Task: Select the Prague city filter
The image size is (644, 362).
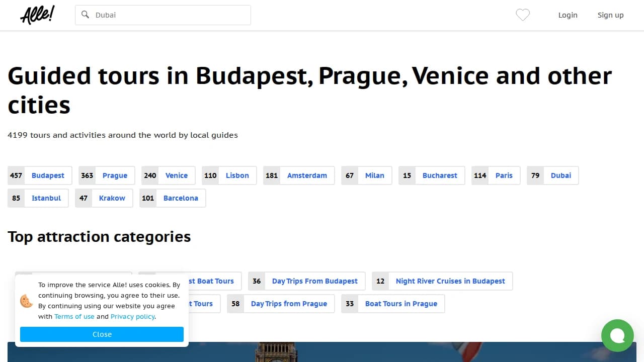Action: [115, 175]
